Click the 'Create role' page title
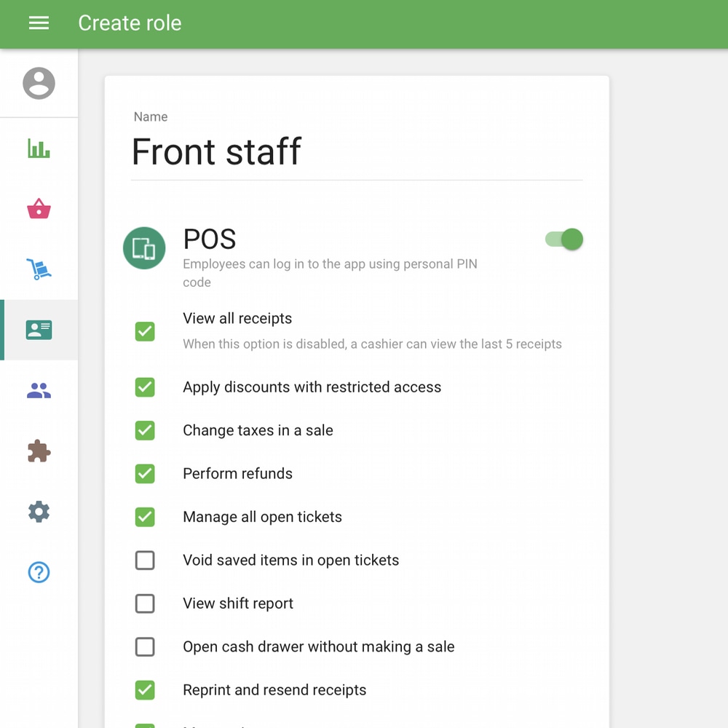Screen dimensions: 728x728 [x=130, y=23]
